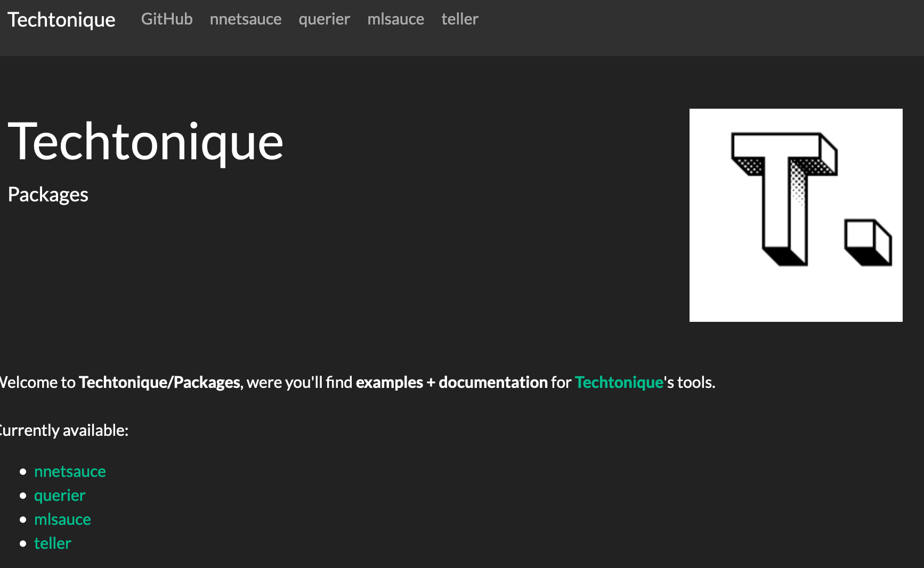Follow the teller link in the bullet list
The height and width of the screenshot is (568, 924).
click(x=52, y=543)
